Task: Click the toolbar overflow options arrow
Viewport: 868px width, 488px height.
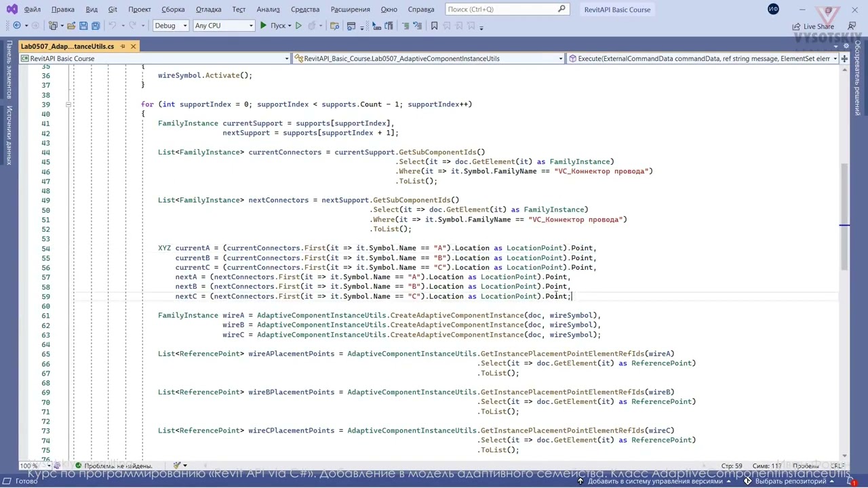Action: click(481, 27)
